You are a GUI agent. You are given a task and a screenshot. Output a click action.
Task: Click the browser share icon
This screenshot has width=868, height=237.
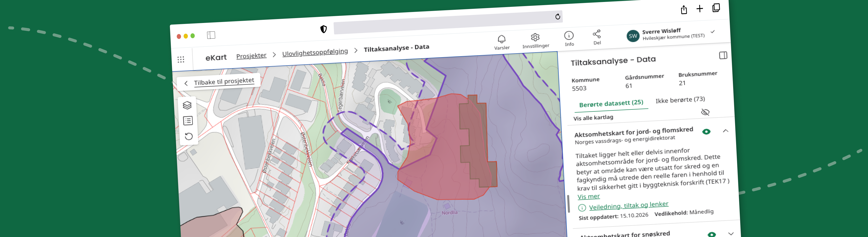coord(684,10)
